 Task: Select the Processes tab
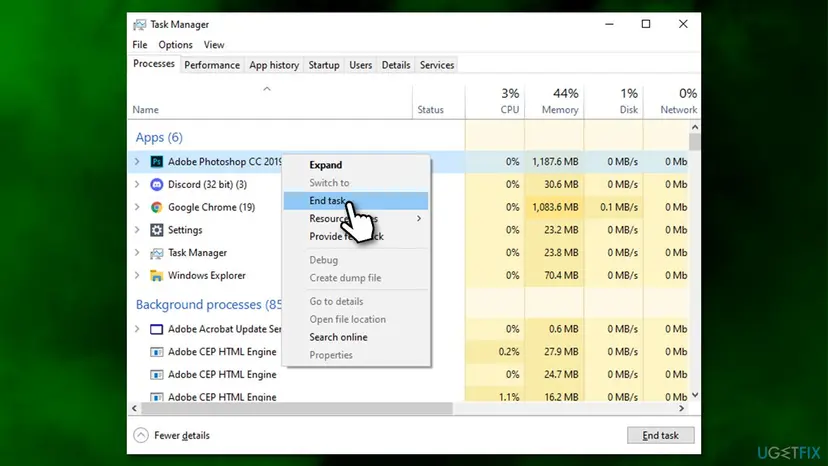(x=154, y=64)
